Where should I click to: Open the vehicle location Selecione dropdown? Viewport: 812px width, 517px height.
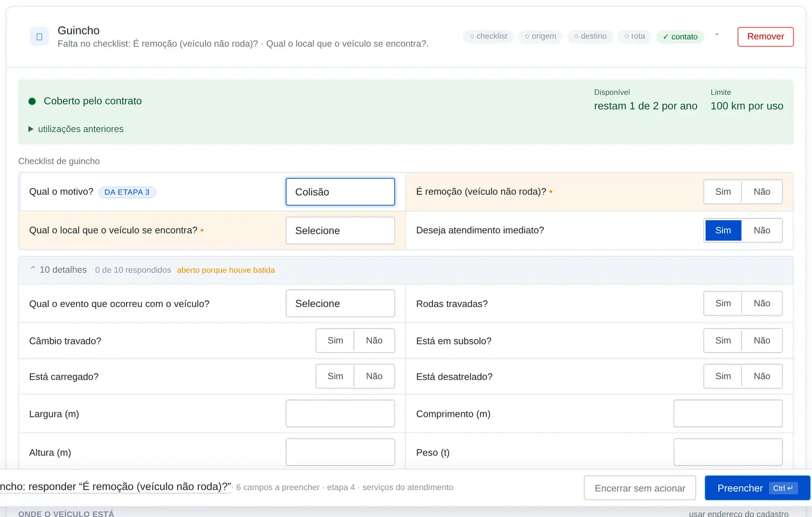click(x=340, y=230)
